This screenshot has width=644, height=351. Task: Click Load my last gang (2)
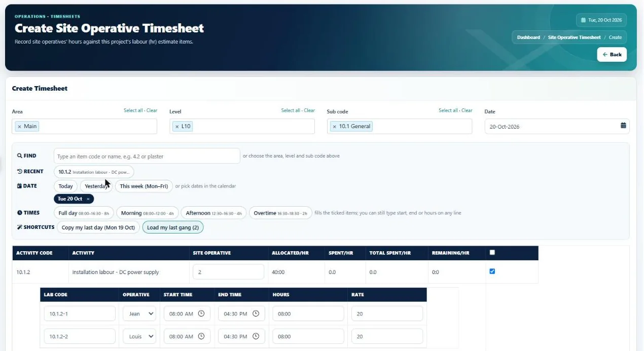(173, 227)
